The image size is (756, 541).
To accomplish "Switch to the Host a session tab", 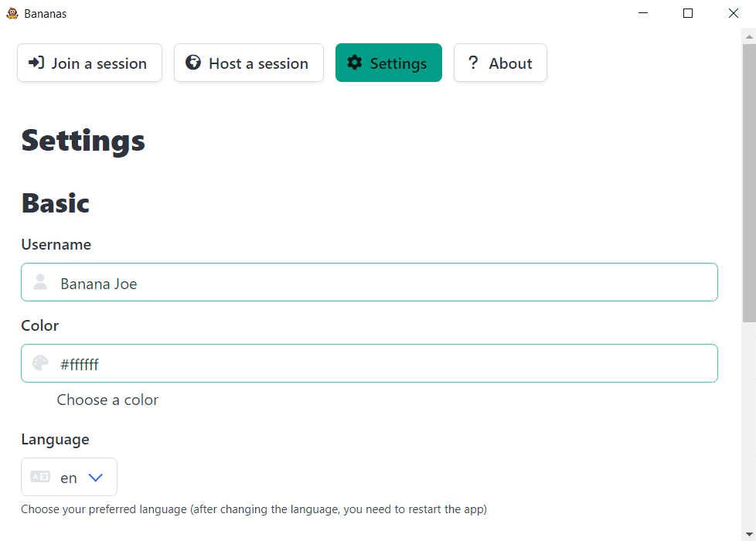I will [x=249, y=63].
